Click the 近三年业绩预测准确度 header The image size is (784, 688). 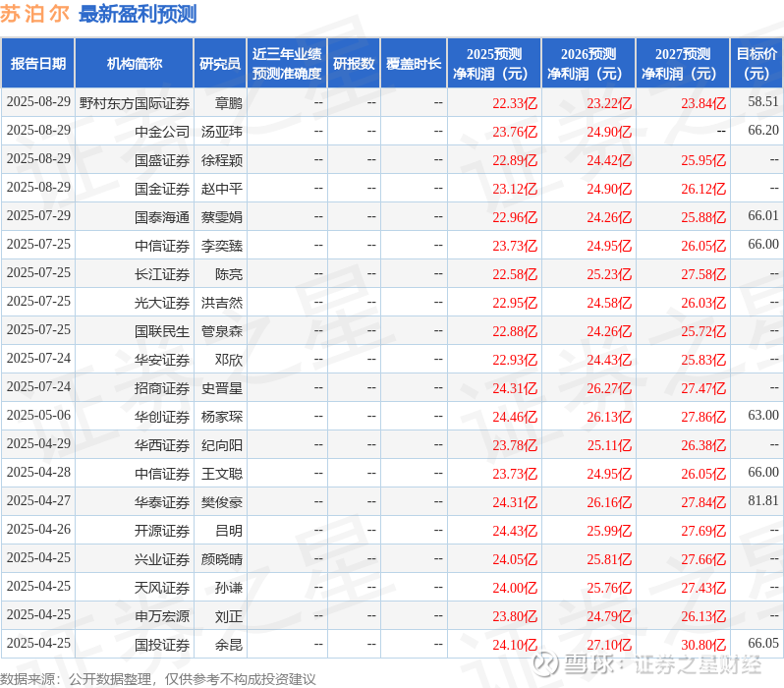coord(287,64)
